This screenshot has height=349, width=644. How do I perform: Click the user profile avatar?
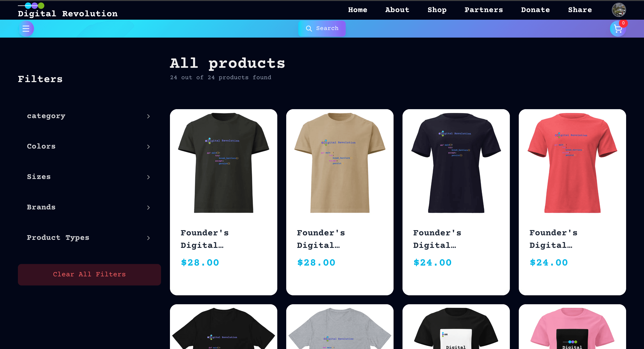coord(619,10)
